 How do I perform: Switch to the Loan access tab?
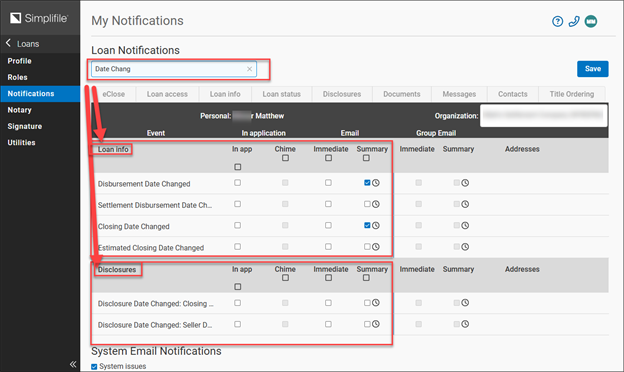pyautogui.click(x=167, y=94)
